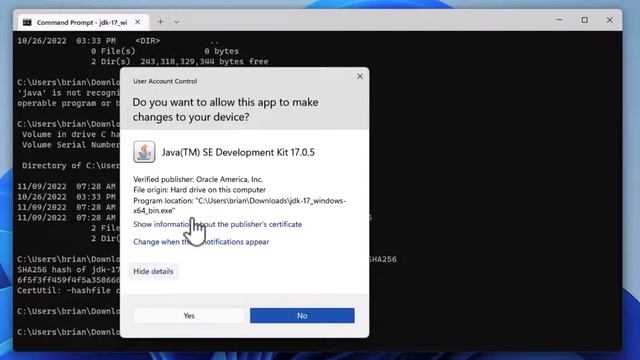
Task: Click the Command Prompt tab icon
Action: point(27,22)
